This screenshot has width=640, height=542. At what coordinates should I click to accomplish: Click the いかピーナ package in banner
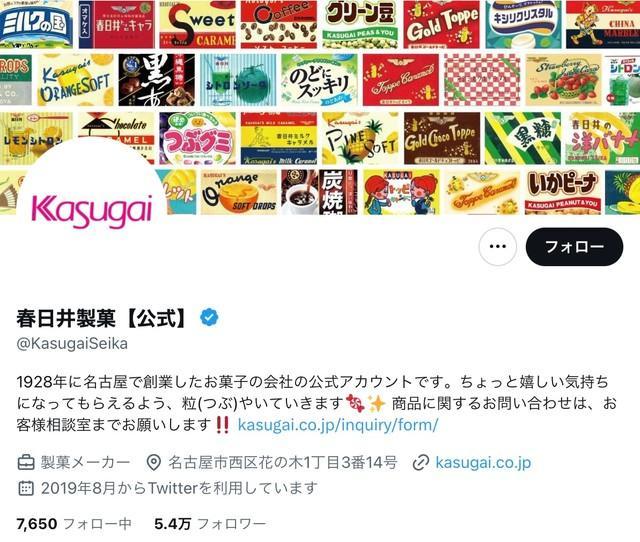[563, 193]
